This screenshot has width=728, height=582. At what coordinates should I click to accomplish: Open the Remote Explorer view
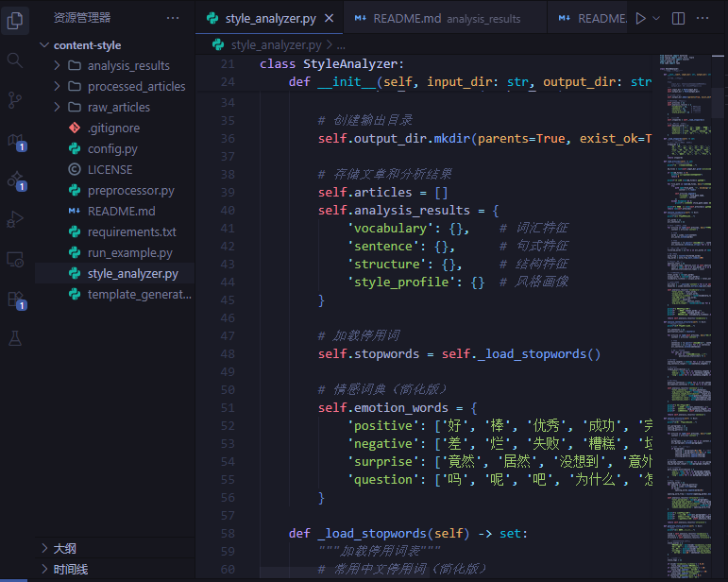(x=15, y=258)
